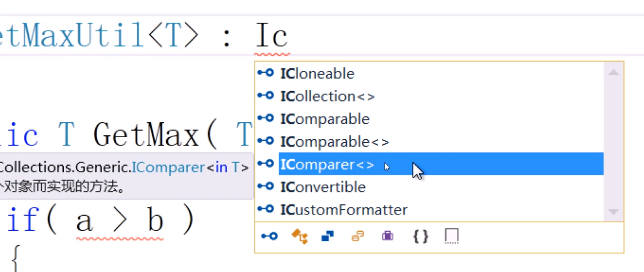Click the icon next to ICustomFormatter
Image resolution: width=644 pixels, height=272 pixels.
(x=266, y=209)
